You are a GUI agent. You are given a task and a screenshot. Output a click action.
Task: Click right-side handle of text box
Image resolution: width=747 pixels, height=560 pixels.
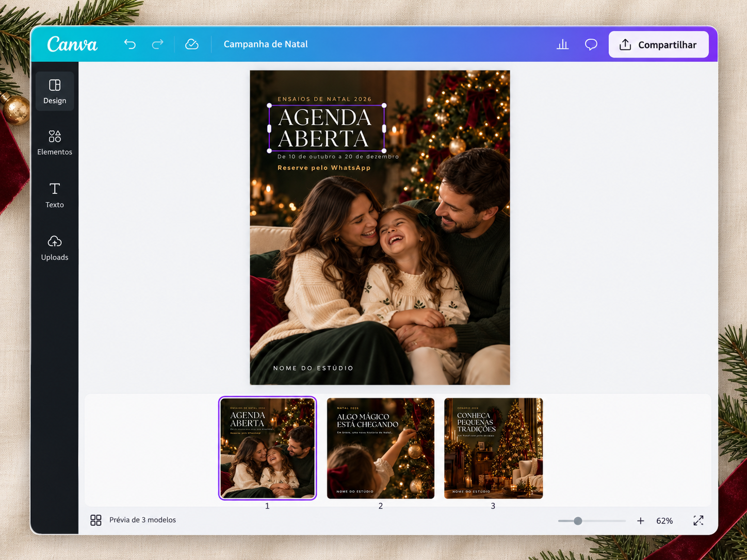pos(384,128)
